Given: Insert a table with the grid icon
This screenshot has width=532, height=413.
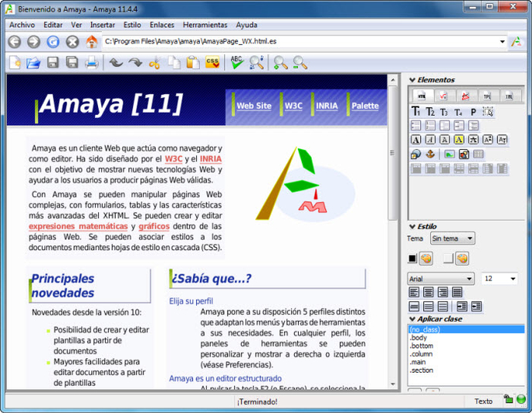Looking at the screenshot, I should 478,154.
